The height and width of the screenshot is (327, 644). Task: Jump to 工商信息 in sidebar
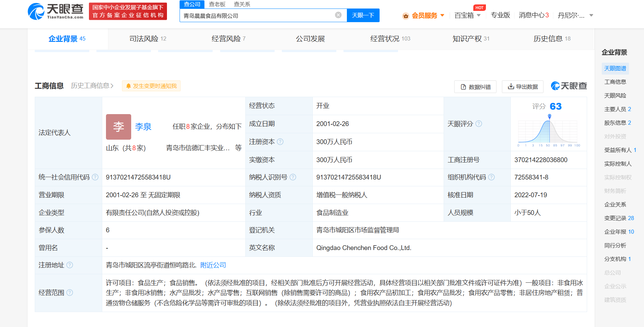click(x=615, y=82)
